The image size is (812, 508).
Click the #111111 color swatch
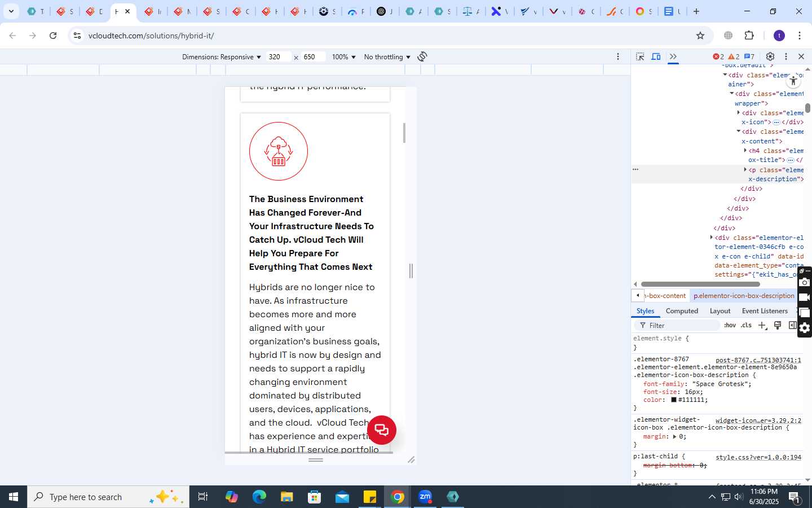tap(673, 400)
